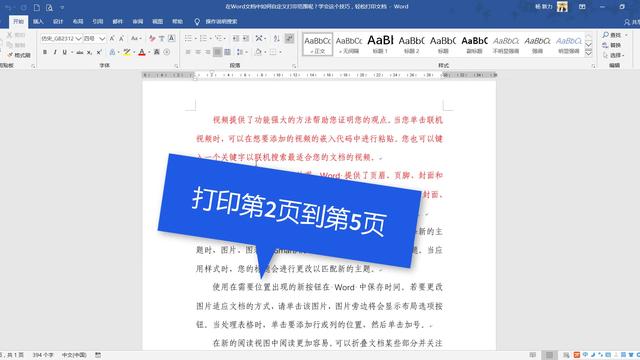
Task: Toggle distributed alignment button
Action: [x=227, y=52]
